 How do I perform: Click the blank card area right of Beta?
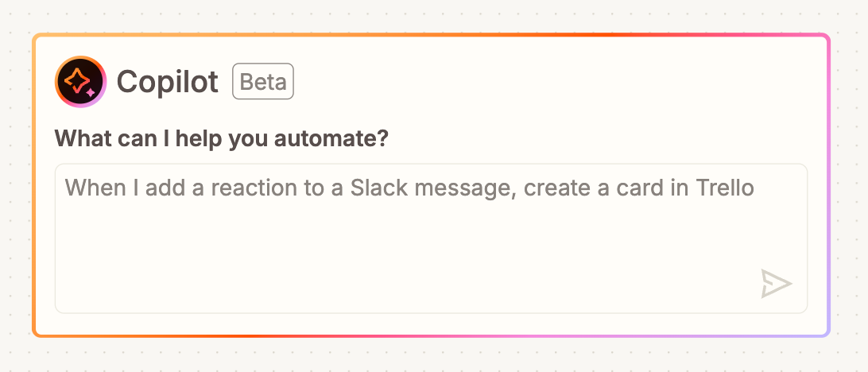tap(556, 82)
